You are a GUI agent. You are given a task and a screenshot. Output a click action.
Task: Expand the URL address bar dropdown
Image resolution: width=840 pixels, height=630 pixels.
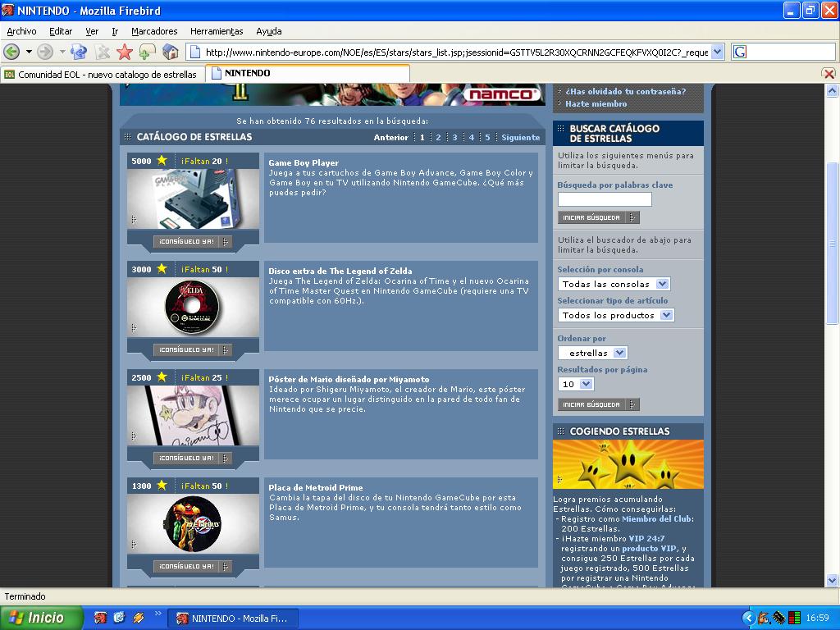coord(718,52)
